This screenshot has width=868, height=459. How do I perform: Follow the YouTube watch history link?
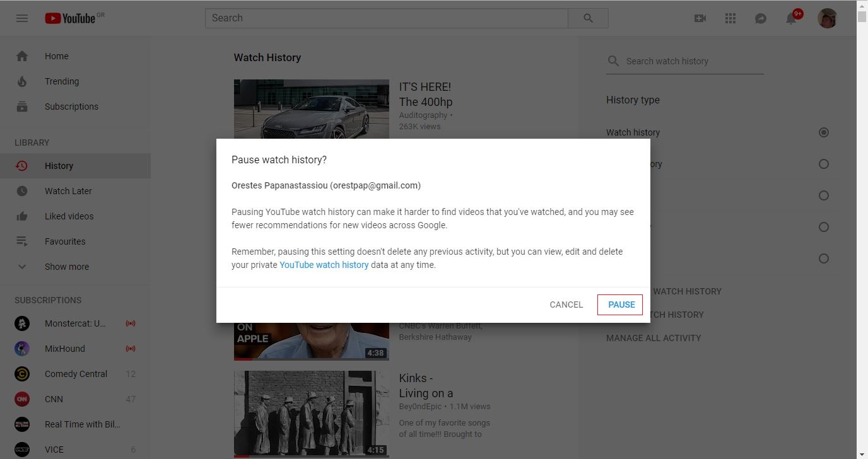click(x=324, y=265)
